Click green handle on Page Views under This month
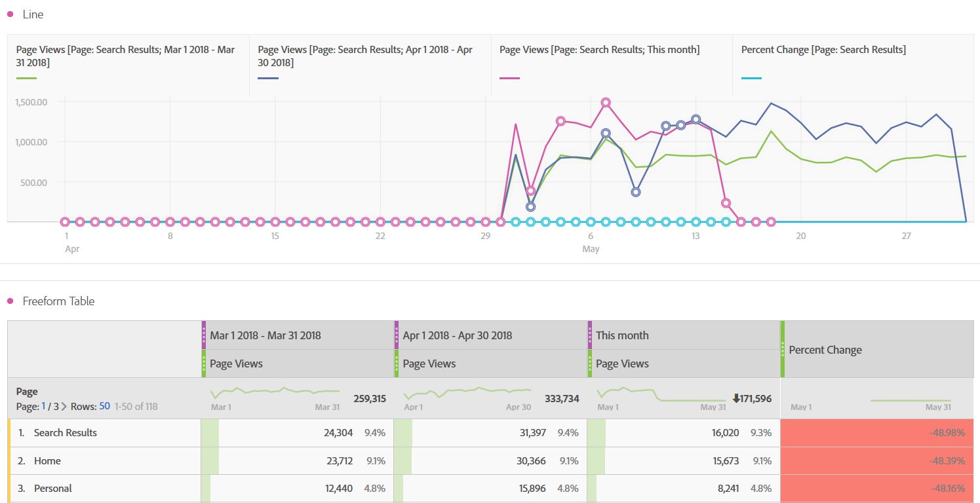This screenshot has height=503, width=980. pos(590,363)
